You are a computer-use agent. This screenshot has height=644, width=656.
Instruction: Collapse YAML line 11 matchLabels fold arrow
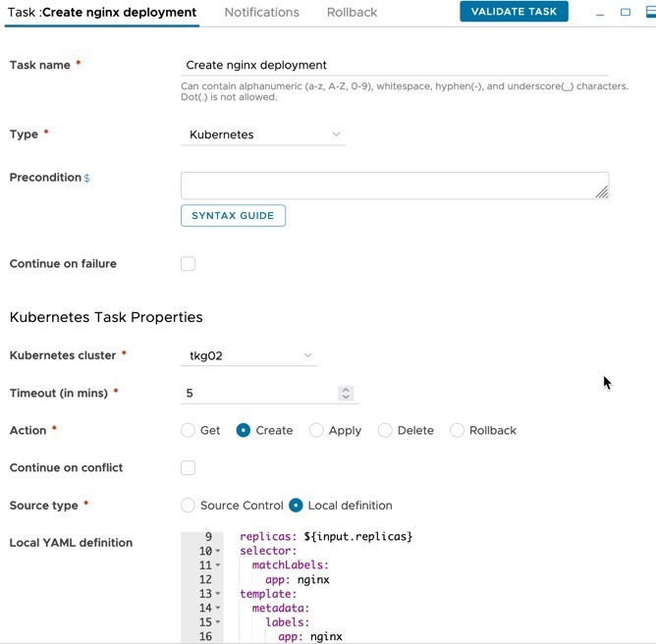click(x=218, y=565)
